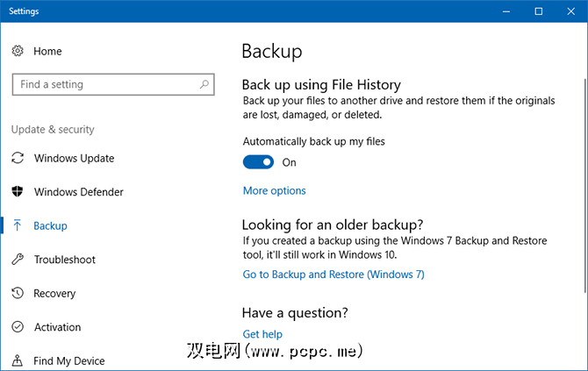
Task: Turn off Automatically back up my files
Action: click(x=259, y=162)
